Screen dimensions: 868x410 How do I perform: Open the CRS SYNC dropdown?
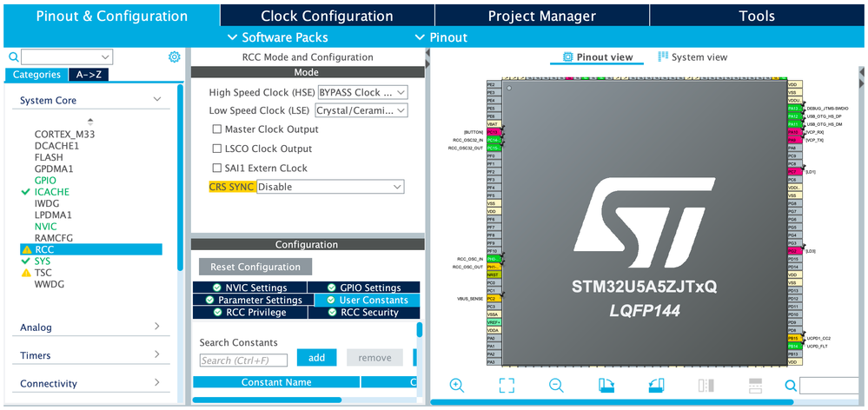tap(330, 187)
